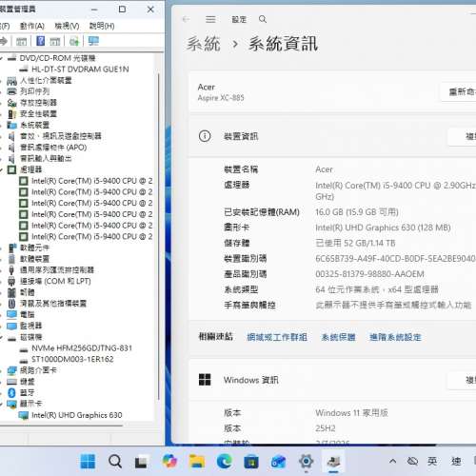Image resolution: width=476 pixels, height=476 pixels.
Task: Open the 檢視(V) menu
Action: (67, 26)
